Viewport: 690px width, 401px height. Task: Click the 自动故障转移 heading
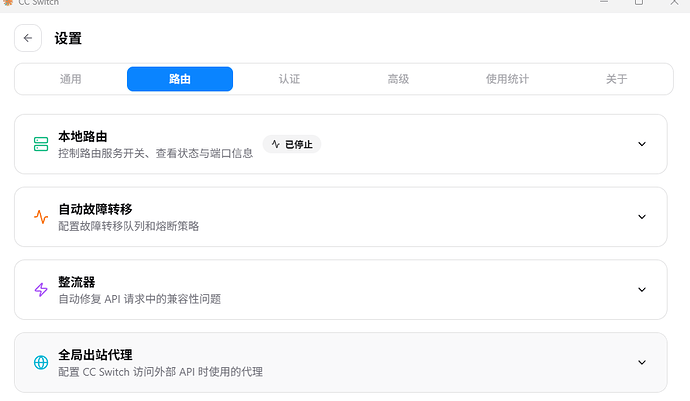tap(95, 209)
